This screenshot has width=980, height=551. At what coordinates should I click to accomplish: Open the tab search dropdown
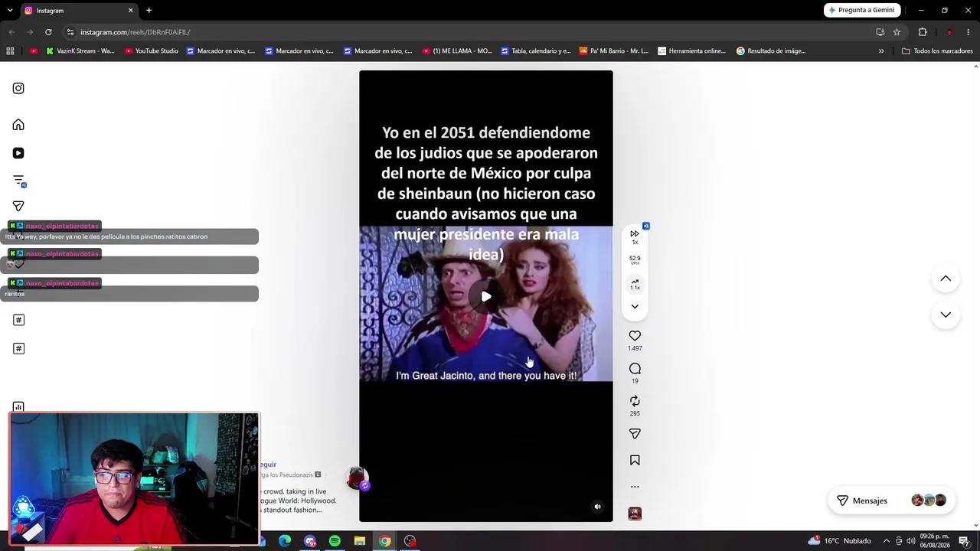tap(11, 10)
